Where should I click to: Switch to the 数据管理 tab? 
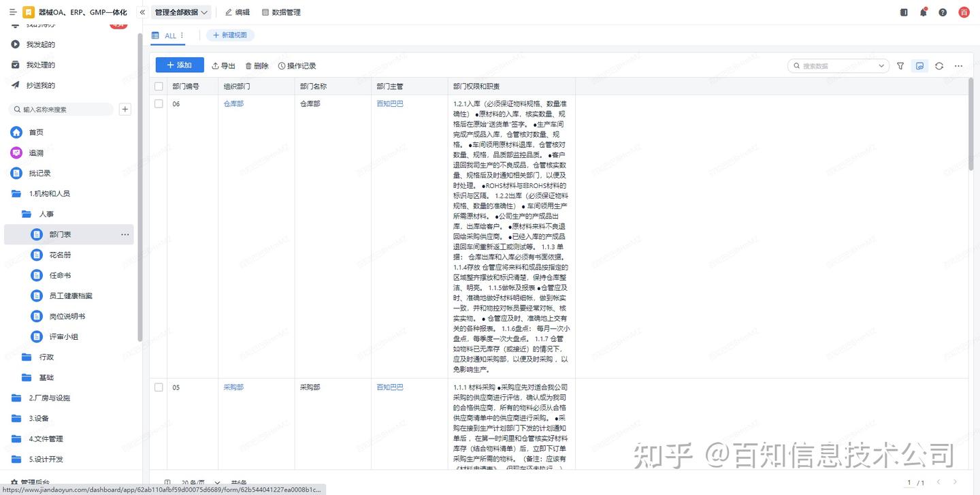pyautogui.click(x=281, y=12)
